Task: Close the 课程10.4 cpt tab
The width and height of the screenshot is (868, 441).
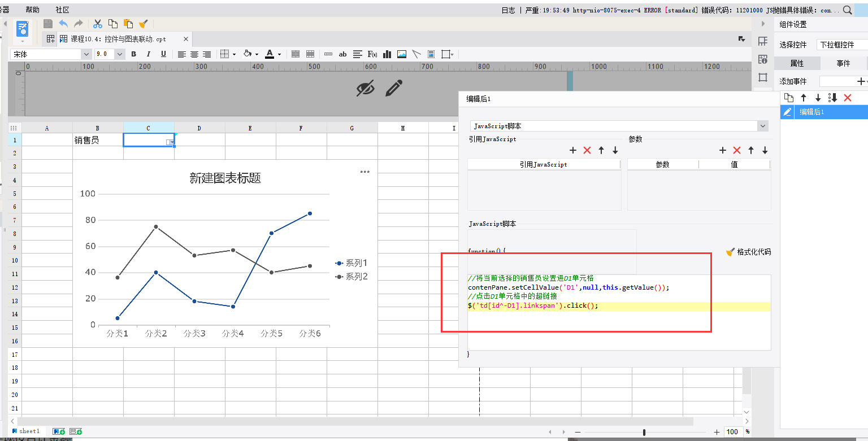Action: pyautogui.click(x=185, y=39)
